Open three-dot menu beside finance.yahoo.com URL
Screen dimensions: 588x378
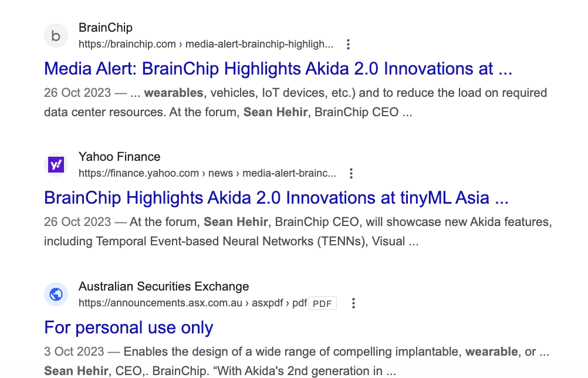[x=351, y=173]
